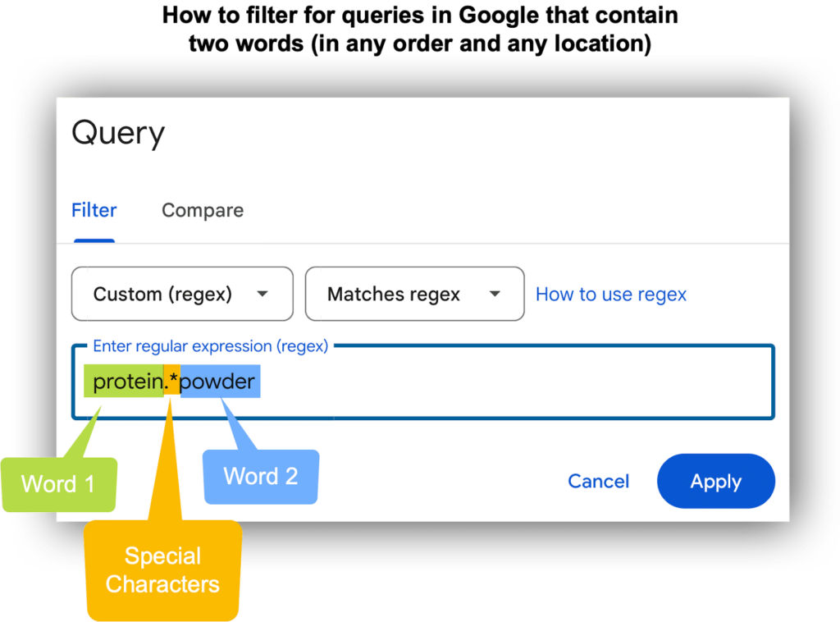The height and width of the screenshot is (622, 840).
Task: Select the orange Special Characters callout
Action: (162, 570)
